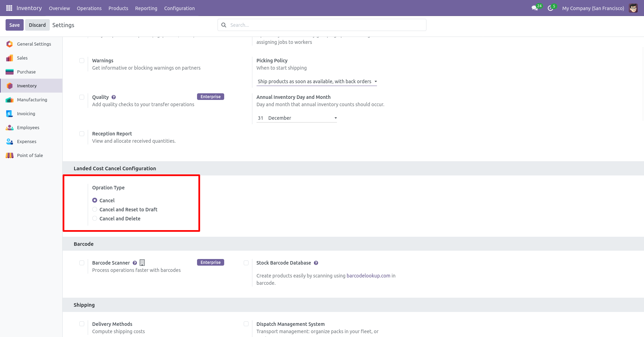Image resolution: width=644 pixels, height=337 pixels.
Task: Open the Overview menu
Action: click(x=59, y=8)
